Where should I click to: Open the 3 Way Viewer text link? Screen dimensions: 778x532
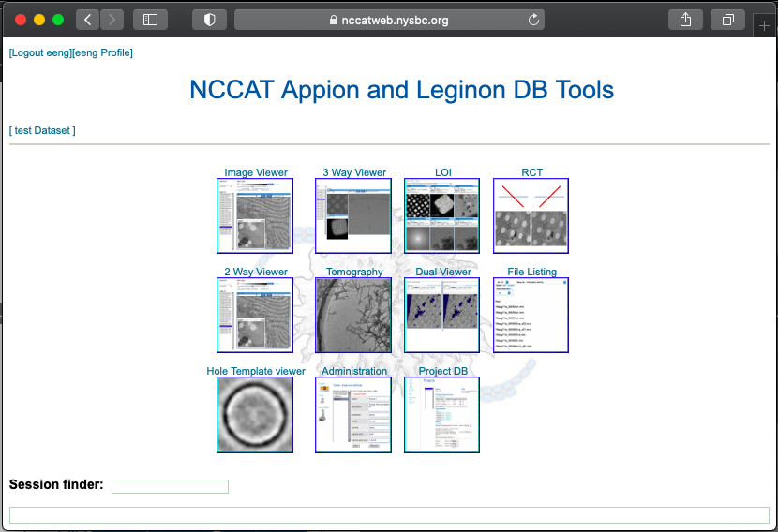click(354, 172)
